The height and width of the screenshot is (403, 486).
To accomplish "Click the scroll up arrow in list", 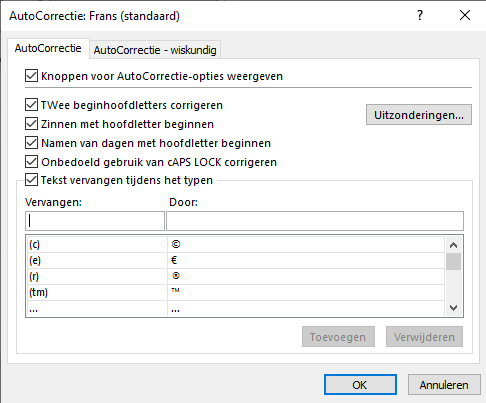I will click(x=453, y=245).
